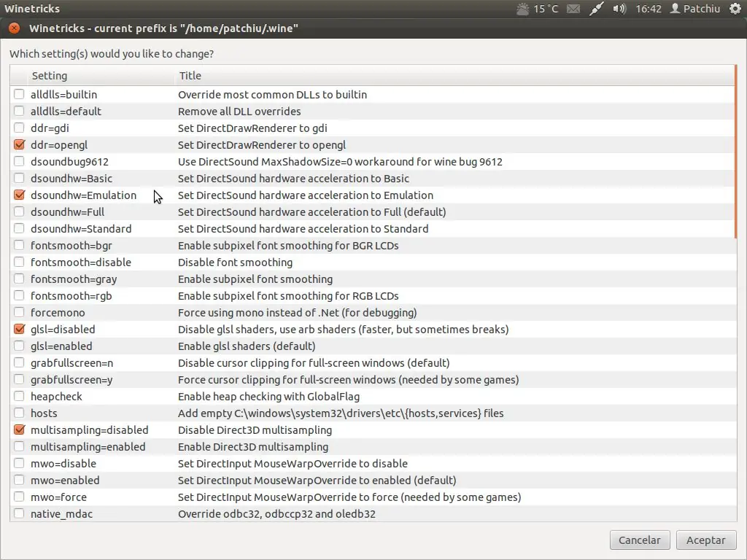Sort list by the Title column header

click(x=454, y=76)
